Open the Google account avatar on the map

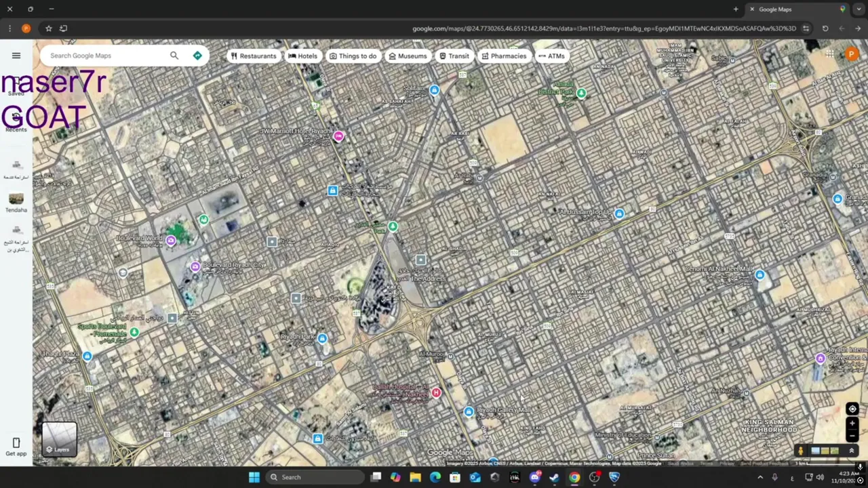click(852, 54)
